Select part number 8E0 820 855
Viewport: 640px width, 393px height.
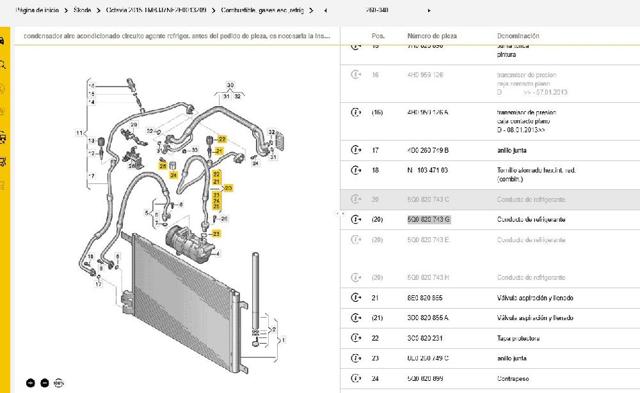pos(424,298)
